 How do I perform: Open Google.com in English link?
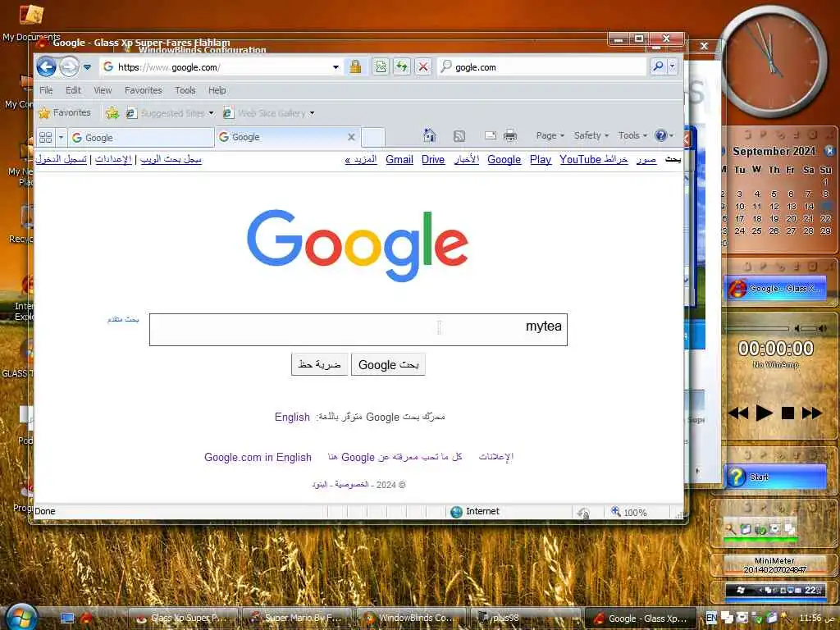click(x=258, y=457)
